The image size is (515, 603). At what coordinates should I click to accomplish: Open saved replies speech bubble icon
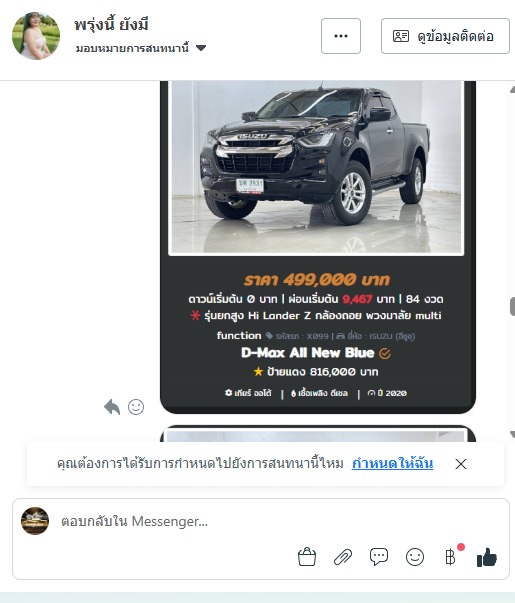[379, 557]
